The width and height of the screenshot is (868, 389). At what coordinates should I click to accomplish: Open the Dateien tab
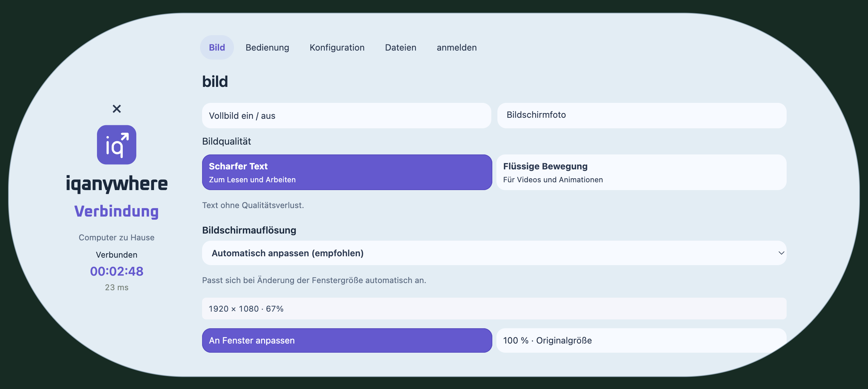(400, 48)
